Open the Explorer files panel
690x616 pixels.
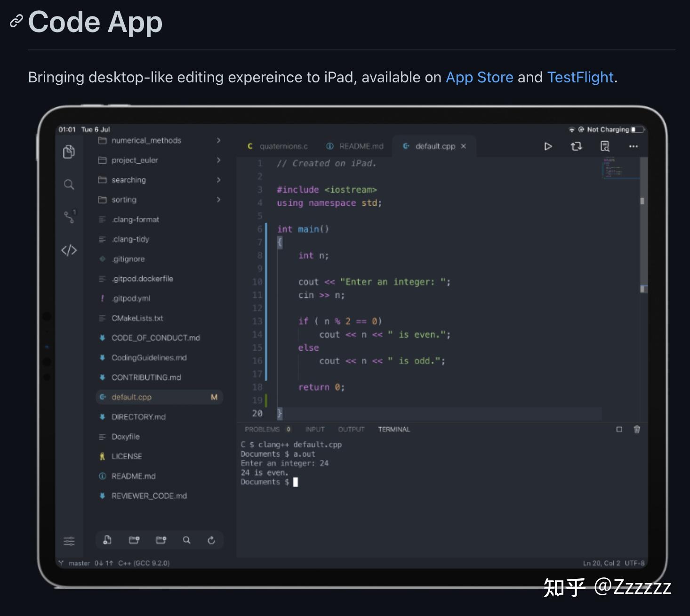[69, 152]
